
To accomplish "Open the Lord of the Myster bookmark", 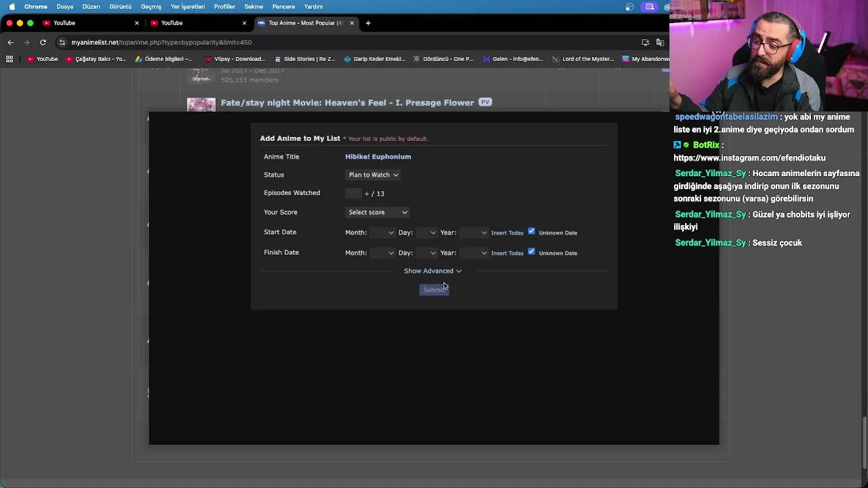I will (583, 59).
